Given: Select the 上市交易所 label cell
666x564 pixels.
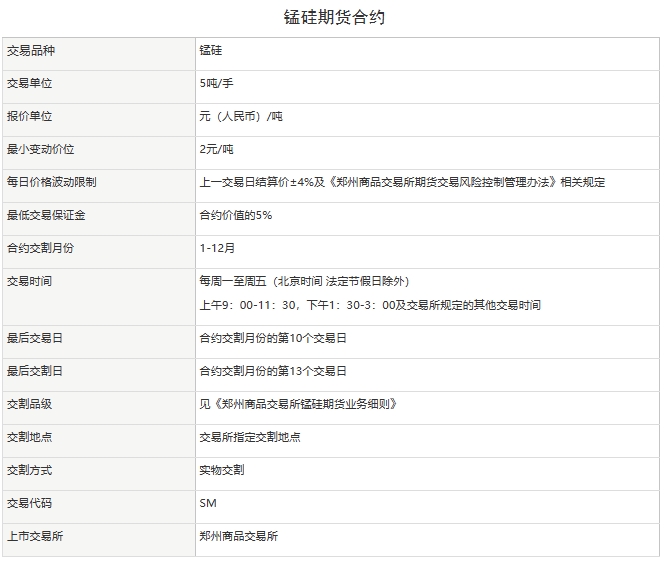Looking at the screenshot, I should coord(35,536).
